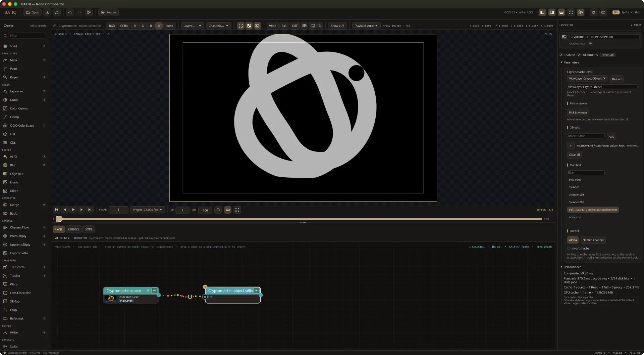Screen dimensions: 644x355
Task: Add a Merge node
Action: tap(24, 205)
